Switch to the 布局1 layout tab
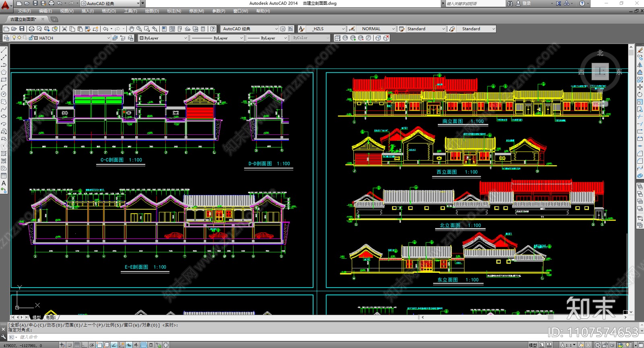This screenshot has height=348, width=644. pyautogui.click(x=51, y=317)
